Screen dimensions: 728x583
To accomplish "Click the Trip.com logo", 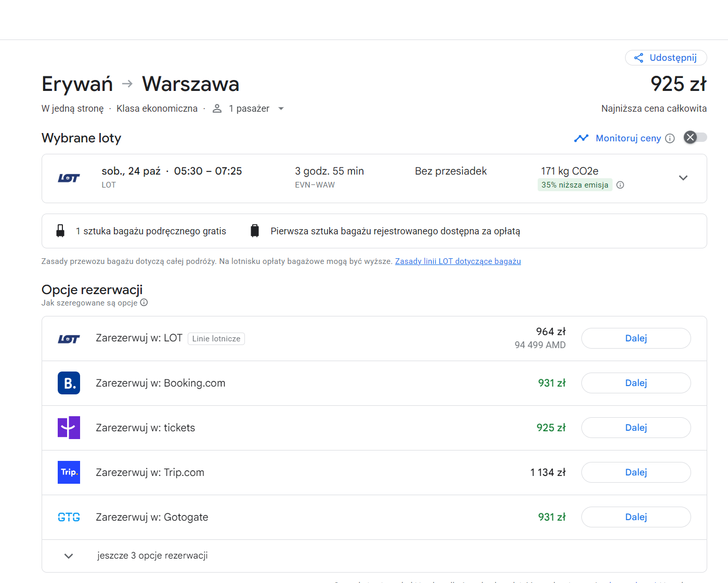I will click(x=69, y=472).
